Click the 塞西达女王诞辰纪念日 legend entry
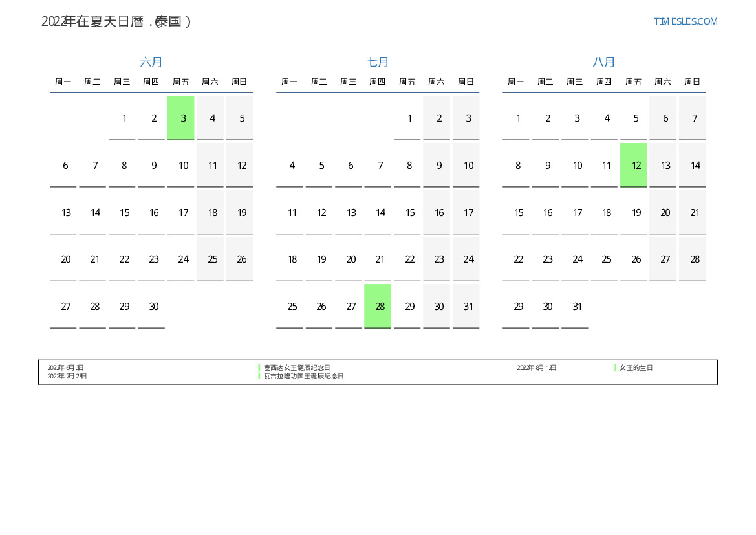 [297, 367]
